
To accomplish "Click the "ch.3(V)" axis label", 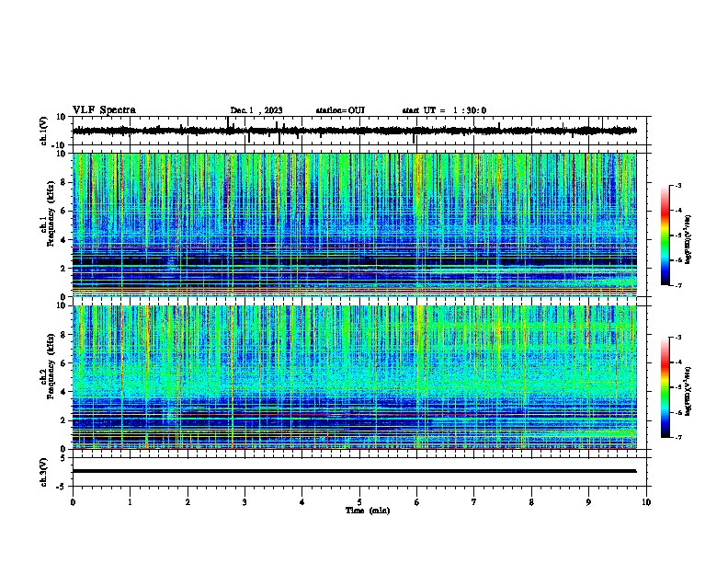I will pos(44,473).
